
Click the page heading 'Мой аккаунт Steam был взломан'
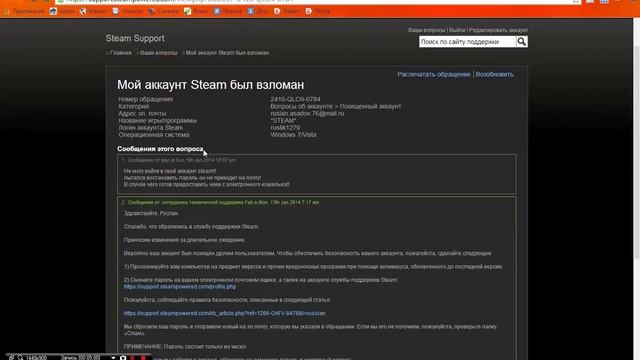tap(211, 85)
